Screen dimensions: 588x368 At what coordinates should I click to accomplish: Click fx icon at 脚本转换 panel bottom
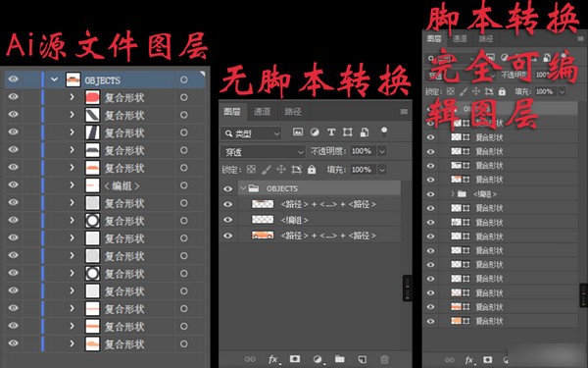point(469,360)
